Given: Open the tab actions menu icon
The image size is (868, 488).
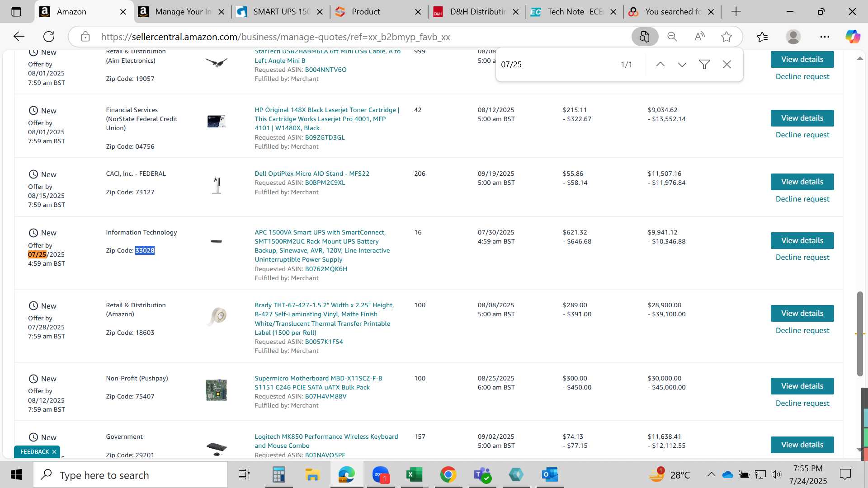Looking at the screenshot, I should 16,12.
